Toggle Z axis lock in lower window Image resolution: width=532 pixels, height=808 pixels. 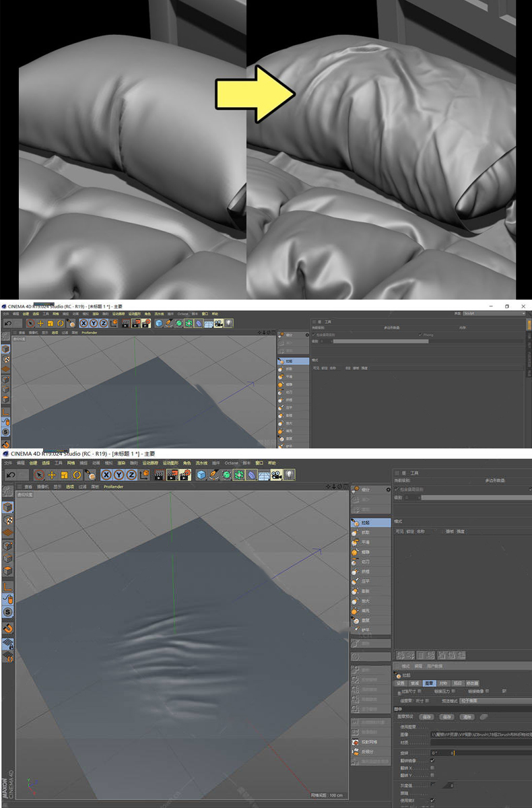click(131, 475)
